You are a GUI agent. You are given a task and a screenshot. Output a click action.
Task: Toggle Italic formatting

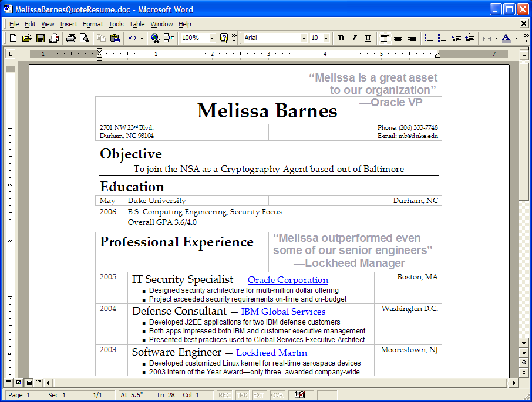tap(354, 38)
